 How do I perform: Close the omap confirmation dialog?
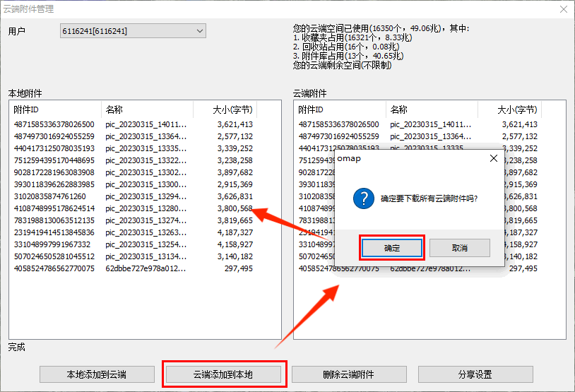pos(494,159)
